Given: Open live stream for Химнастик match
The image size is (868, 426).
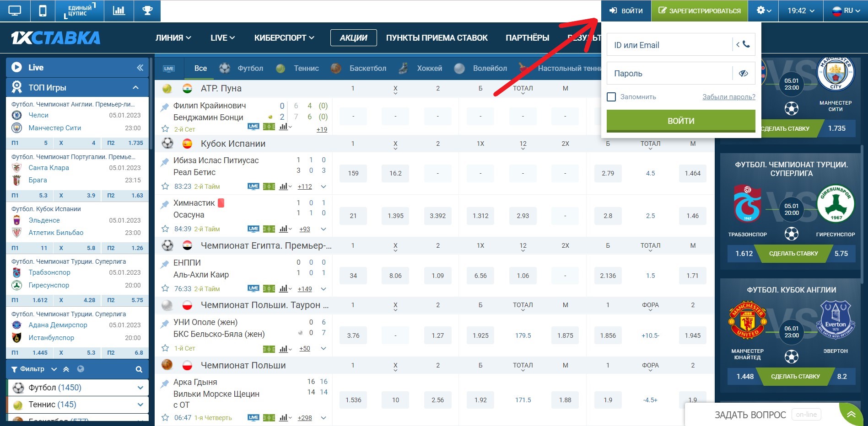Looking at the screenshot, I should click(253, 229).
